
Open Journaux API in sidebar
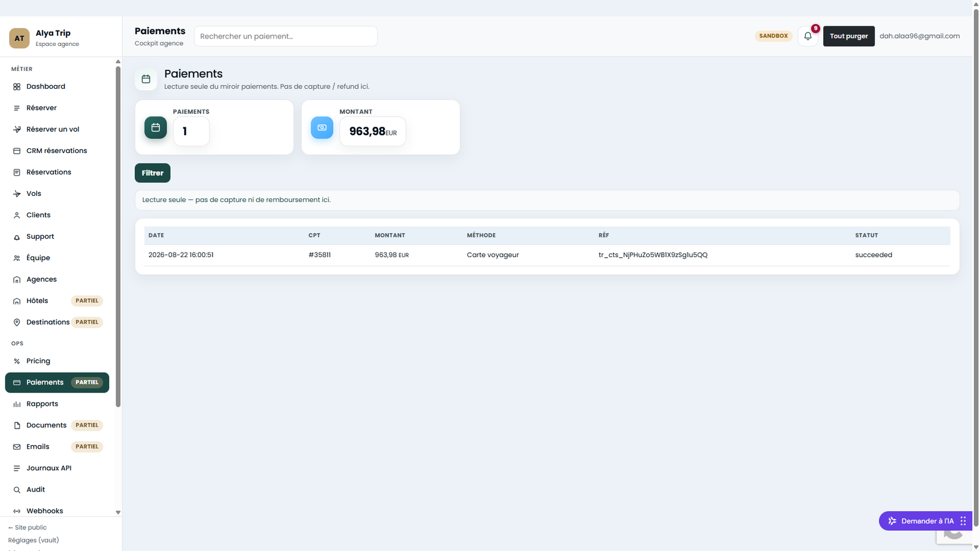click(x=57, y=468)
